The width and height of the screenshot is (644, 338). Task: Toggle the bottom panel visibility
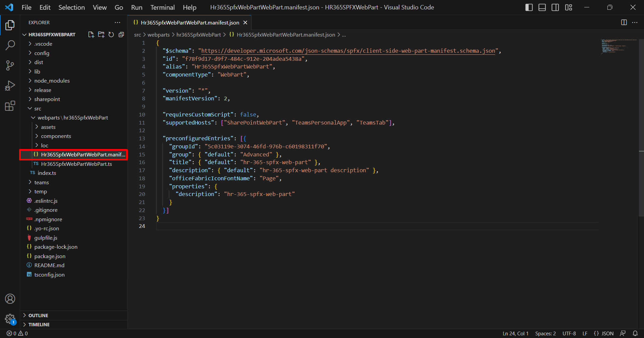coord(542,7)
